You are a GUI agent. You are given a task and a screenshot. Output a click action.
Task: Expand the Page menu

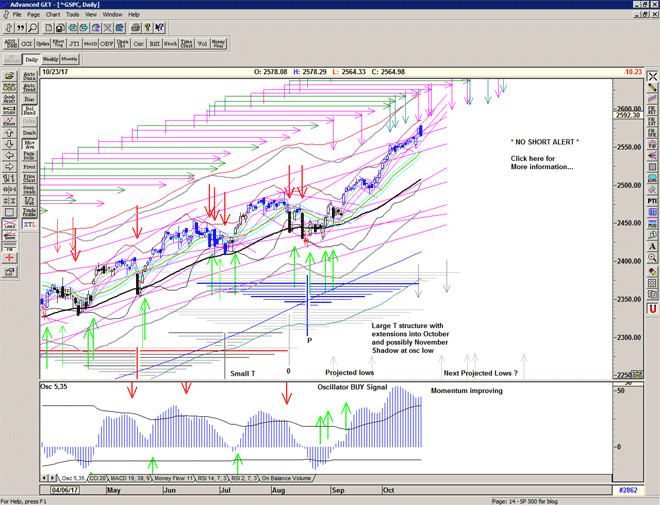coord(33,15)
